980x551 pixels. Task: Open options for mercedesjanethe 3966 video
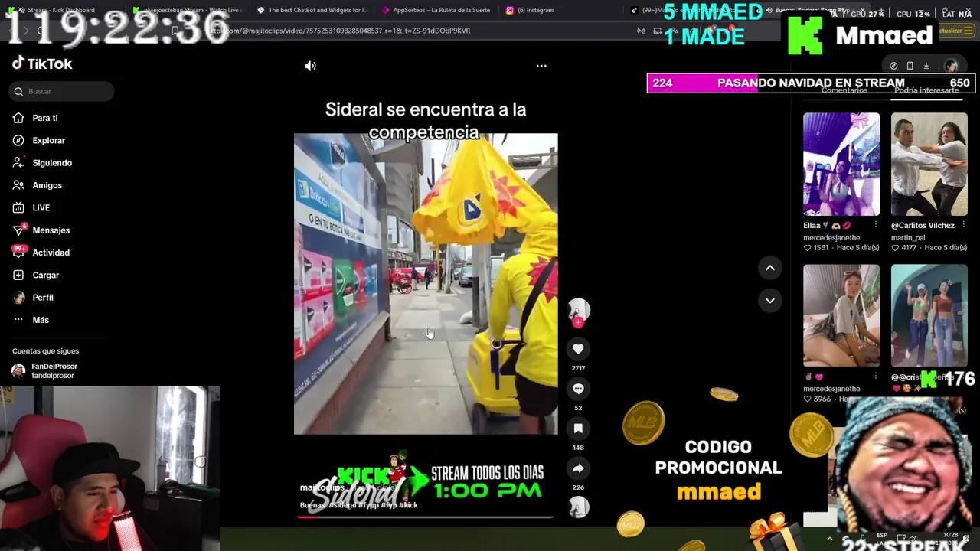coord(875,377)
